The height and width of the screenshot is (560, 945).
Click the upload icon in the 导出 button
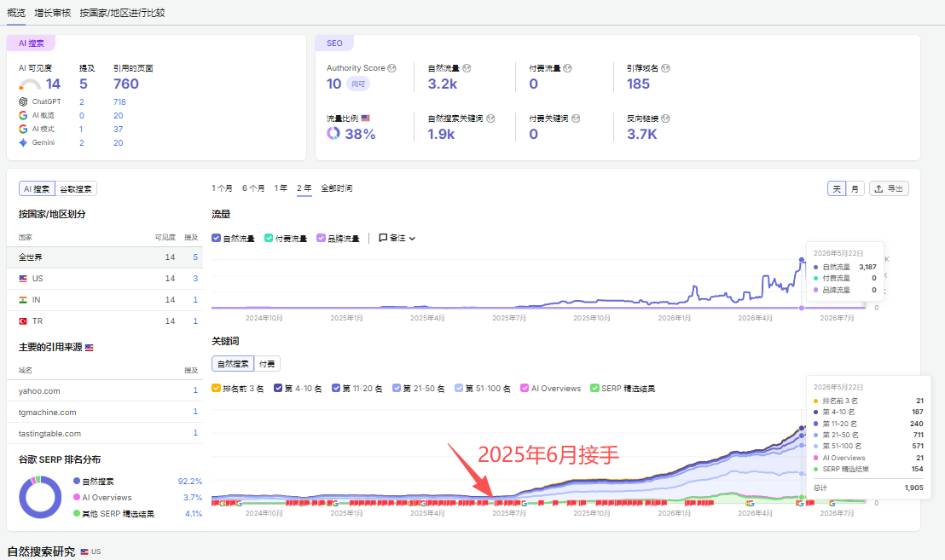878,188
